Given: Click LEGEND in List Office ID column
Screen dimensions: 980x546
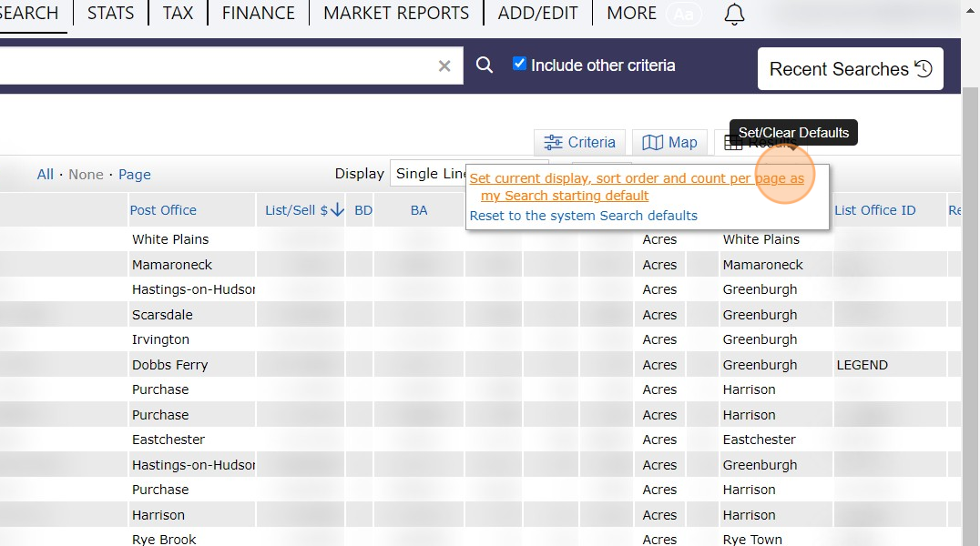Looking at the screenshot, I should [x=862, y=365].
